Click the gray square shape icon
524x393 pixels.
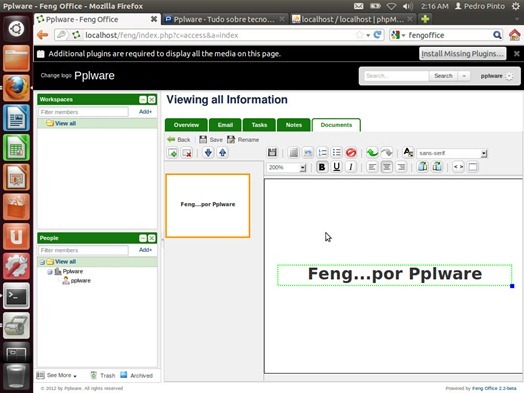tap(293, 153)
